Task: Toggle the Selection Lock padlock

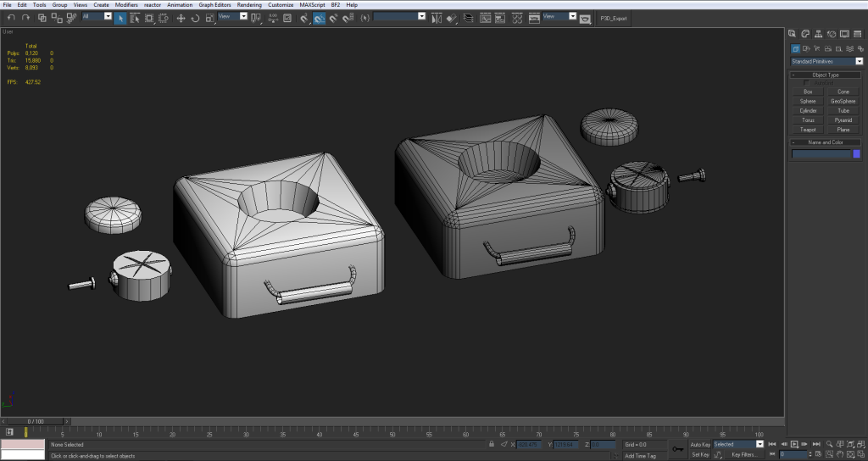Action: [x=492, y=444]
